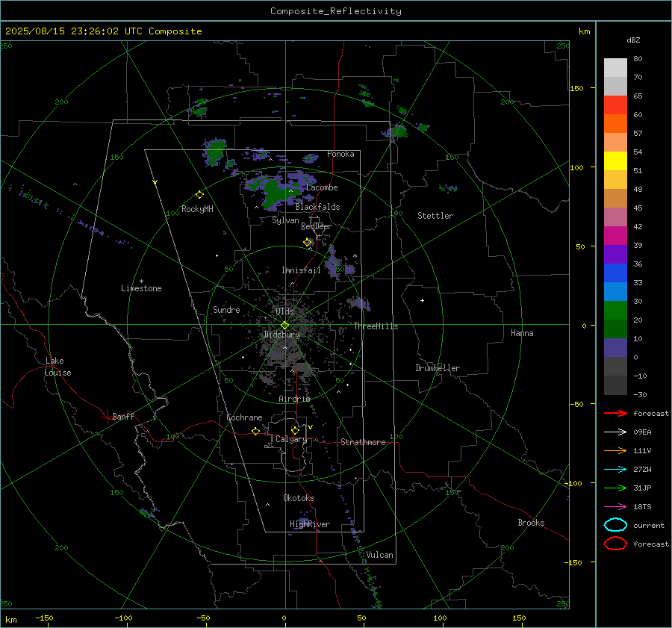The width and height of the screenshot is (672, 628).
Task: Click the Vulcan town label
Action: pyautogui.click(x=379, y=555)
